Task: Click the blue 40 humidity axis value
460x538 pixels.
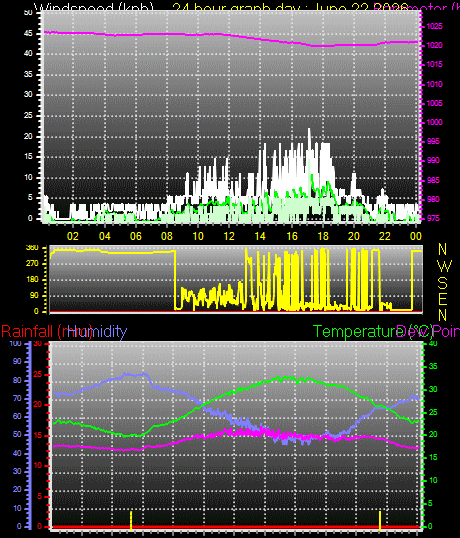Action: tap(17, 453)
